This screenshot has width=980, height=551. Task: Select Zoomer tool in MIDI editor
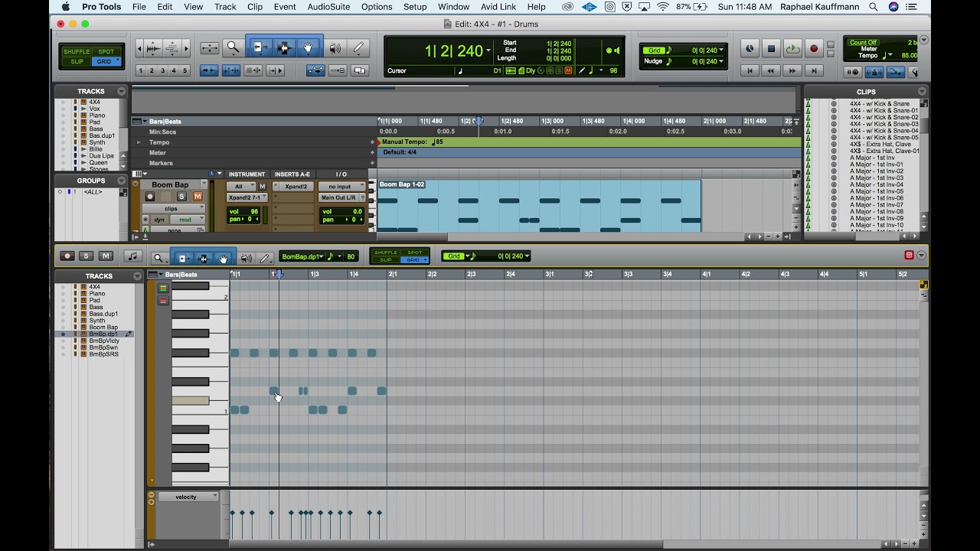click(x=159, y=257)
